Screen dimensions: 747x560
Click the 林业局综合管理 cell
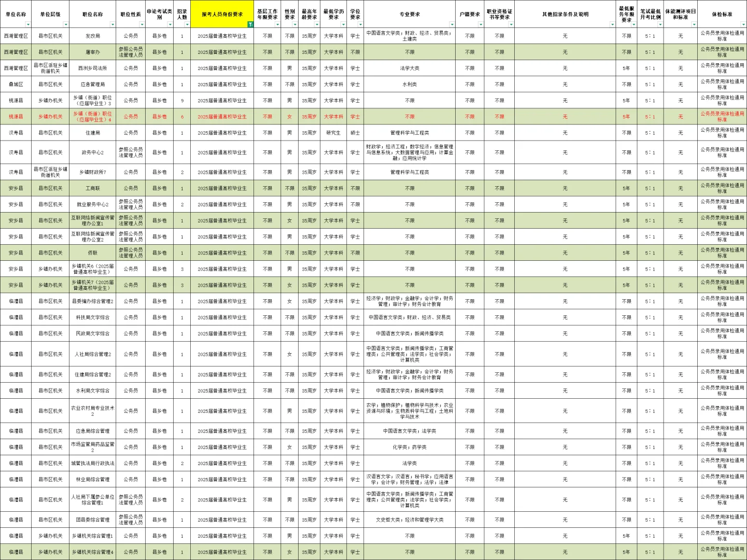point(93,479)
